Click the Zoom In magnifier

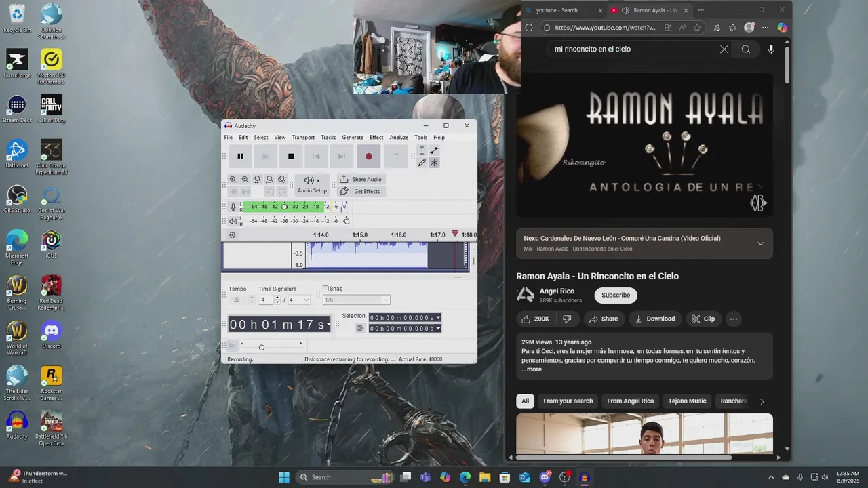[x=233, y=180]
